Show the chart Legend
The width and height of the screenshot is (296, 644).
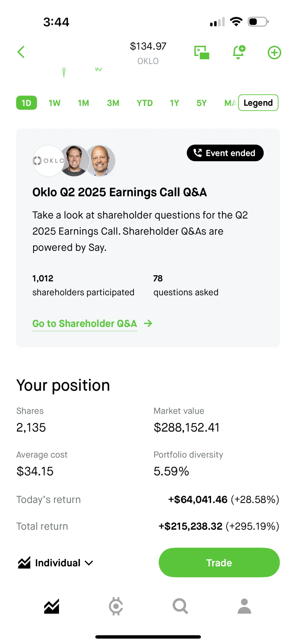(x=258, y=103)
